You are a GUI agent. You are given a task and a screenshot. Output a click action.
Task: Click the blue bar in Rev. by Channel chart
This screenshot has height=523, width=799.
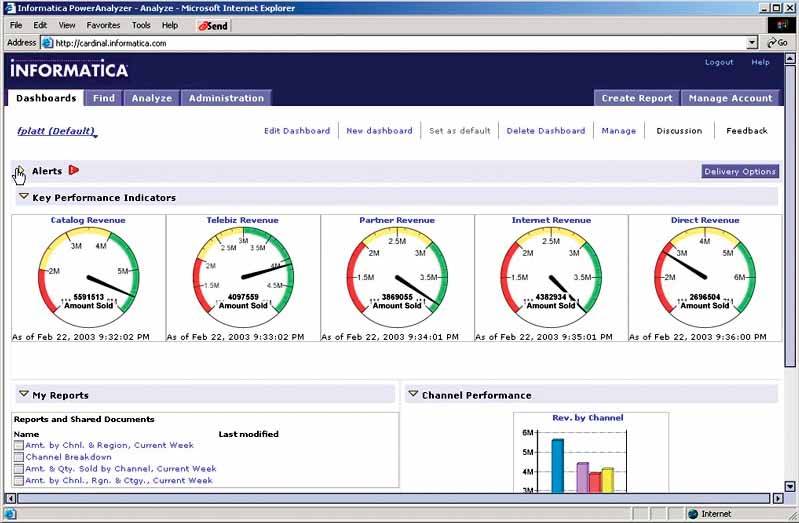click(557, 465)
